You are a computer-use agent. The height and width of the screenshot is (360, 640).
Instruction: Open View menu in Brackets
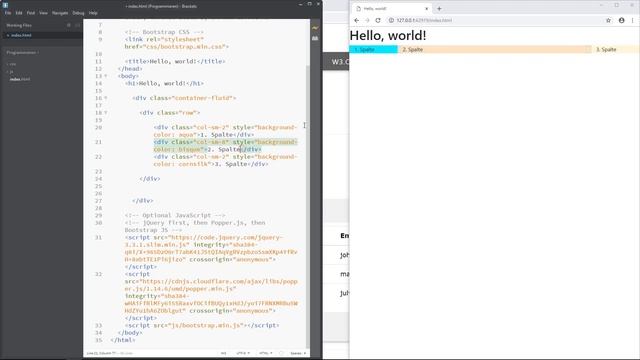[43, 13]
